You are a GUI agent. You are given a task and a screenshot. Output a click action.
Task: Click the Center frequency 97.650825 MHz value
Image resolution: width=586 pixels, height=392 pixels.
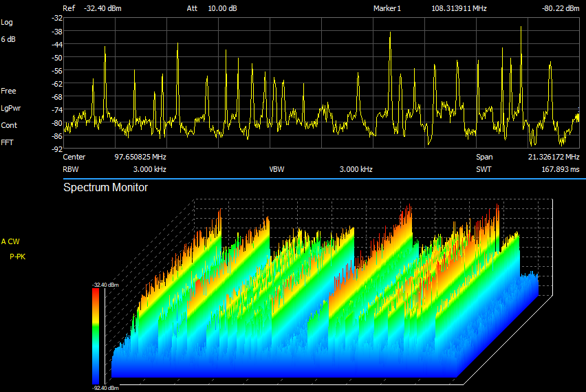click(x=140, y=157)
